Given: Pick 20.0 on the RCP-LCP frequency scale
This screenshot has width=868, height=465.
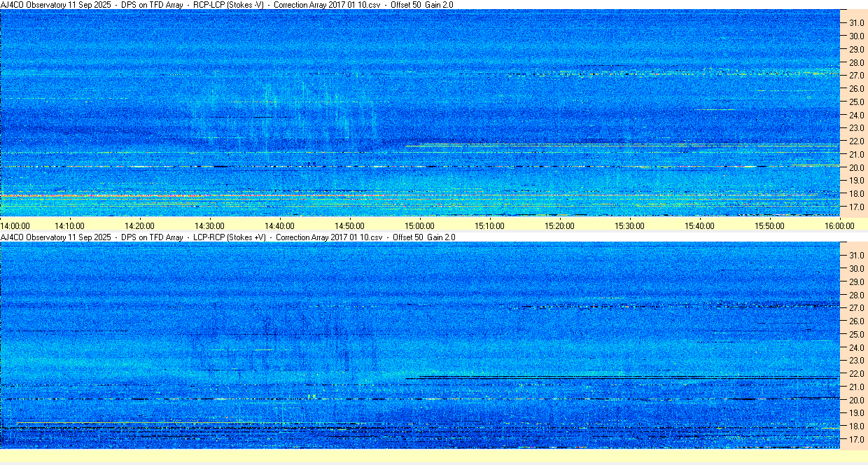Looking at the screenshot, I should click(857, 167).
